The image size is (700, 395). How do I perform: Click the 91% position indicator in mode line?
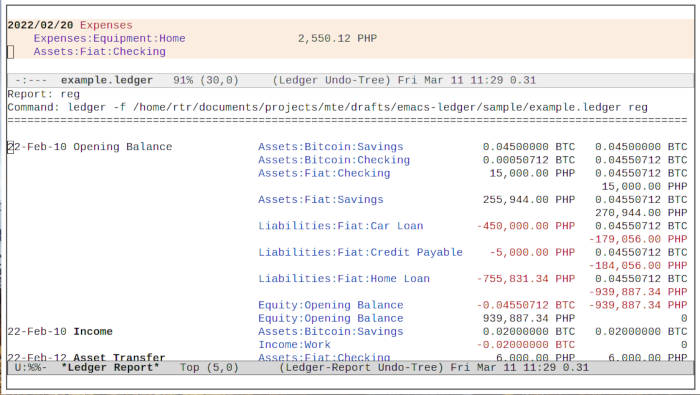pos(183,80)
